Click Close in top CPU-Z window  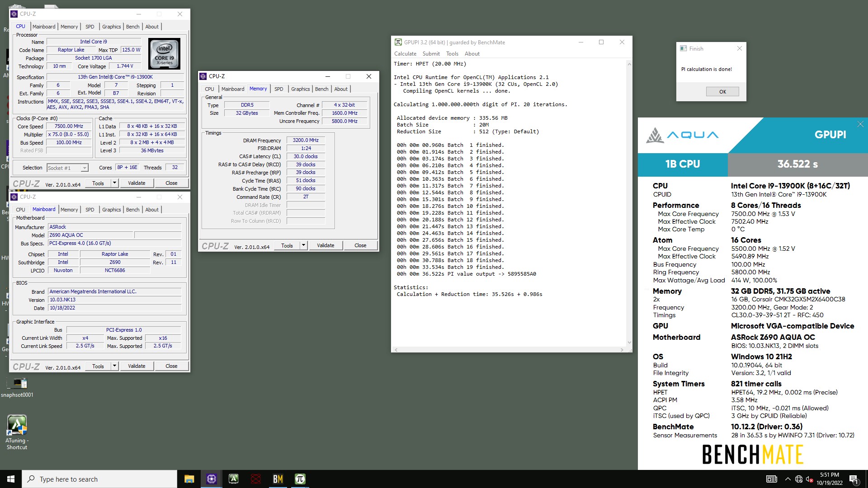click(171, 183)
